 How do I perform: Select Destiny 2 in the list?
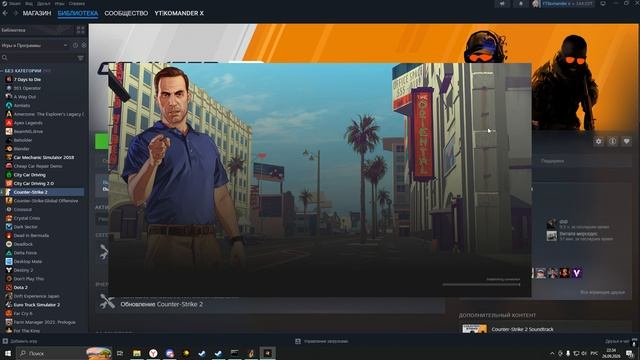pos(23,270)
